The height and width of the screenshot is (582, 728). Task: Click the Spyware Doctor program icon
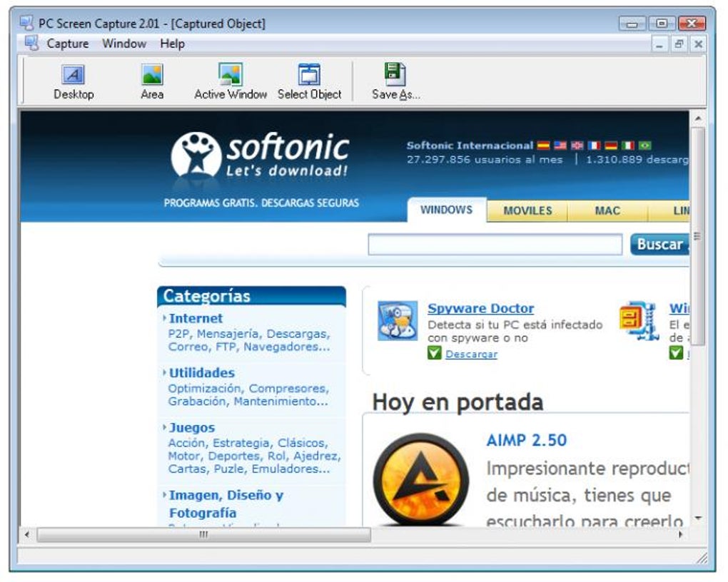pyautogui.click(x=398, y=321)
